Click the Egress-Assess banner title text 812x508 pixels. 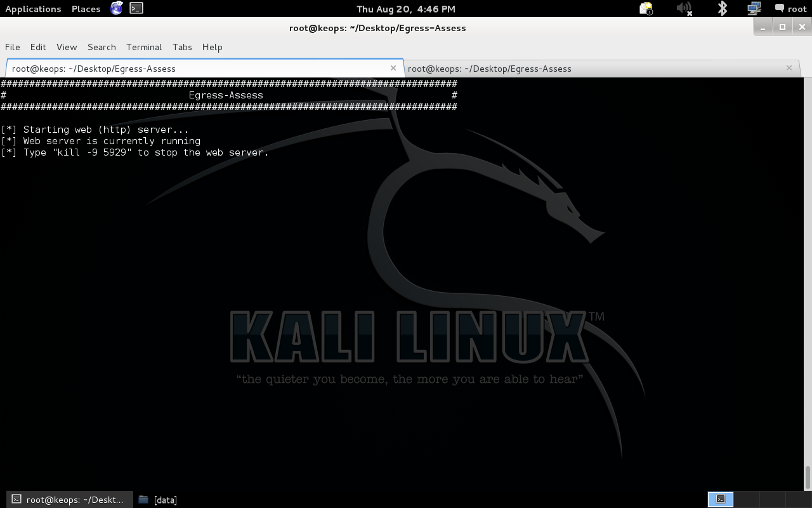pyautogui.click(x=226, y=95)
